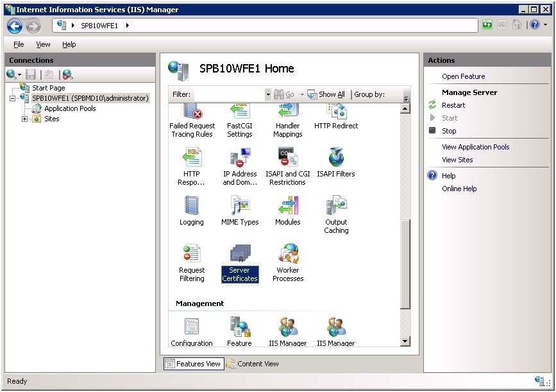This screenshot has width=556, height=392.
Task: Select Application Pools tree node
Action: click(x=70, y=108)
